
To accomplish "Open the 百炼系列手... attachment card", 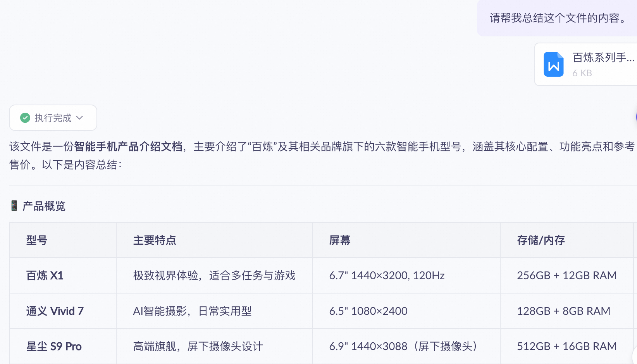I will (586, 64).
